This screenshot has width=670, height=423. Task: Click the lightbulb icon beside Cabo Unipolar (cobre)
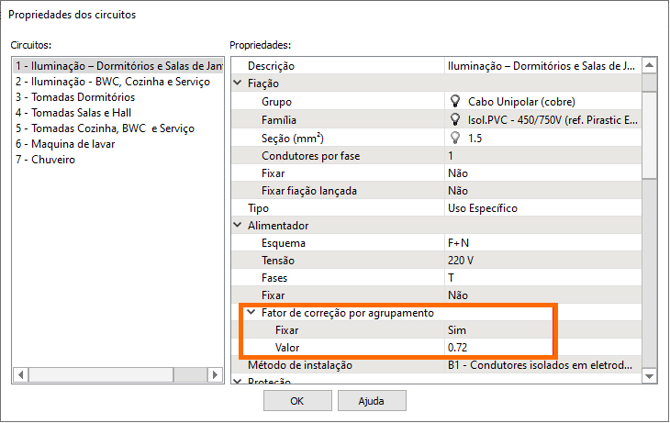point(456,101)
